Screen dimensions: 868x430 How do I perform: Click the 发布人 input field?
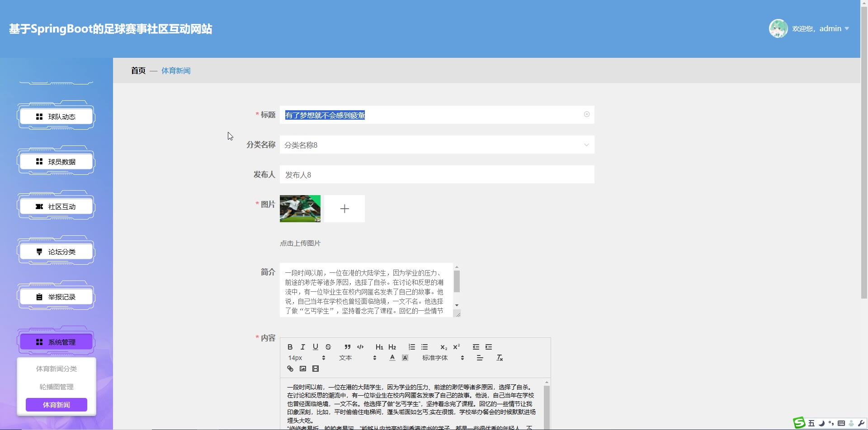click(x=436, y=175)
